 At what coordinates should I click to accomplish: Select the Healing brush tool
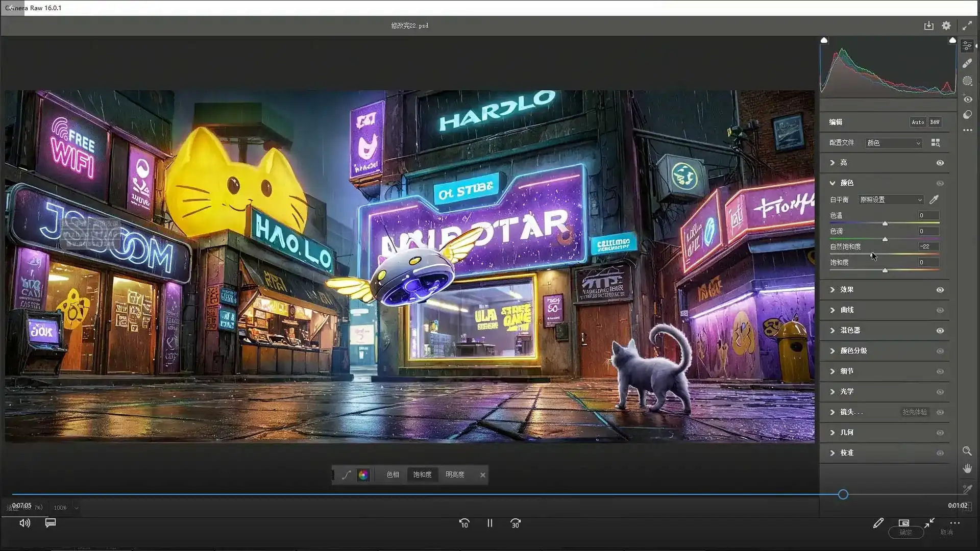click(x=967, y=63)
